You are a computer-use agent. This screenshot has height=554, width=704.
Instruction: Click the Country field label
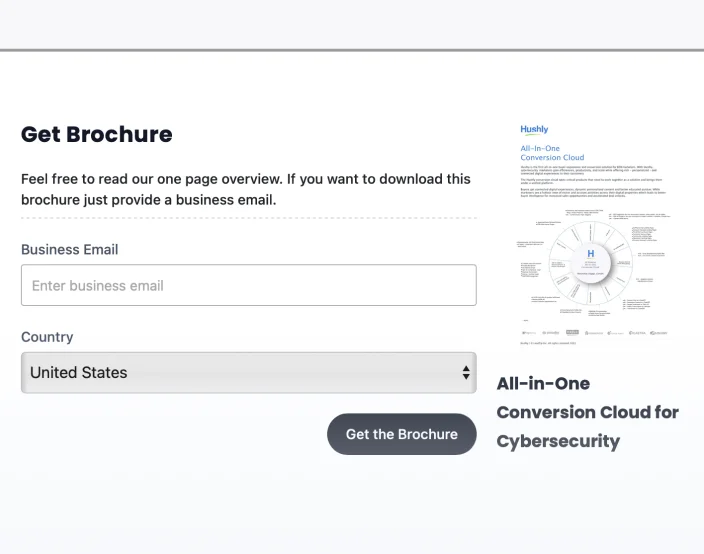point(47,337)
